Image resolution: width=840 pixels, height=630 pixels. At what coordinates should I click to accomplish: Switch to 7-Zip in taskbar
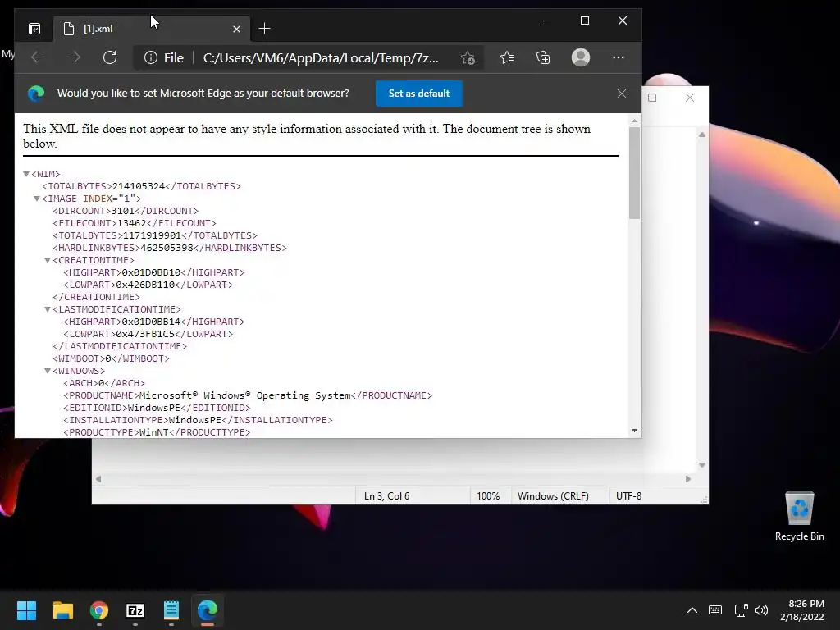coord(135,610)
